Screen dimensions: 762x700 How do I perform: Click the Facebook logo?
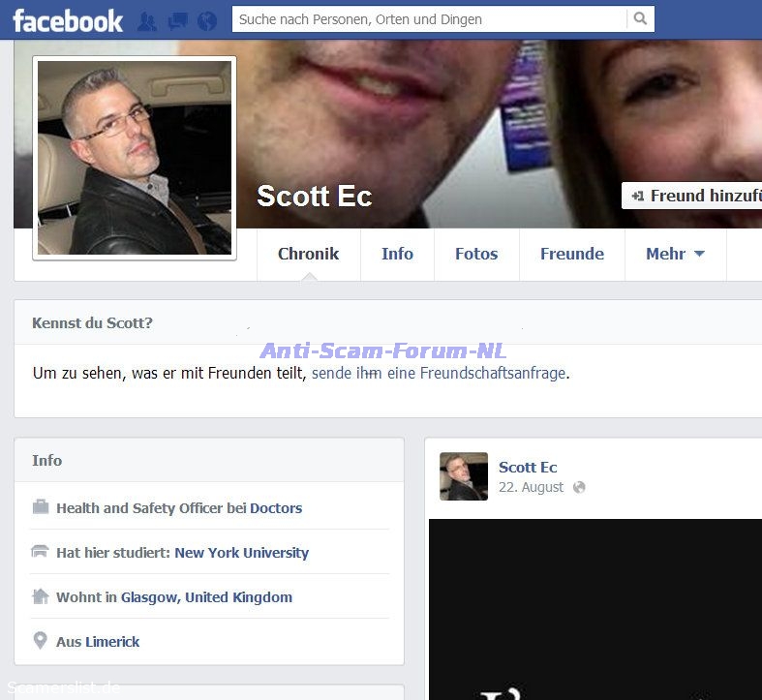click(68, 20)
